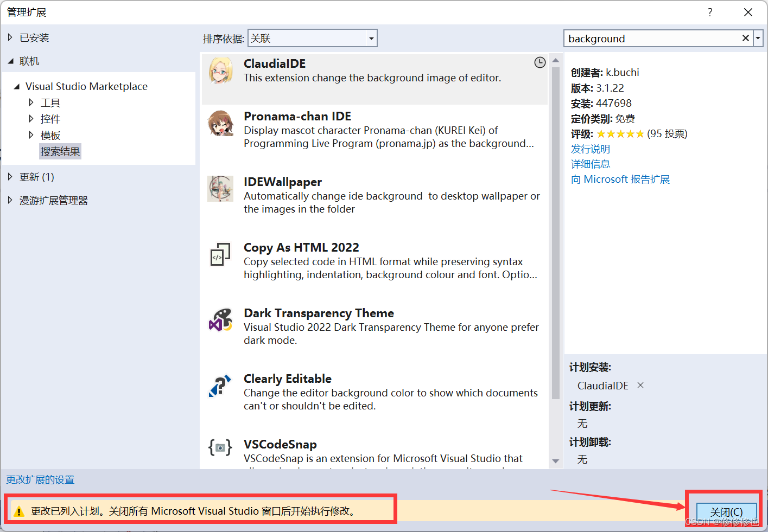Image resolution: width=768 pixels, height=532 pixels.
Task: Click the Clearly Editable question mark icon
Action: [x=220, y=385]
